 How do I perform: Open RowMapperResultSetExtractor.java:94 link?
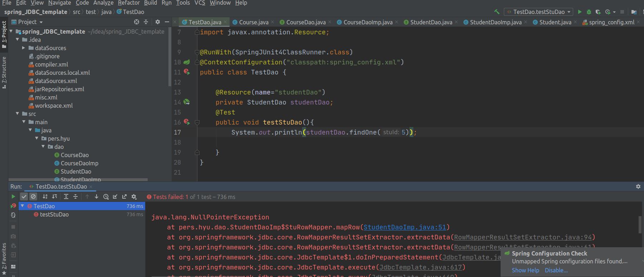click(x=522, y=237)
